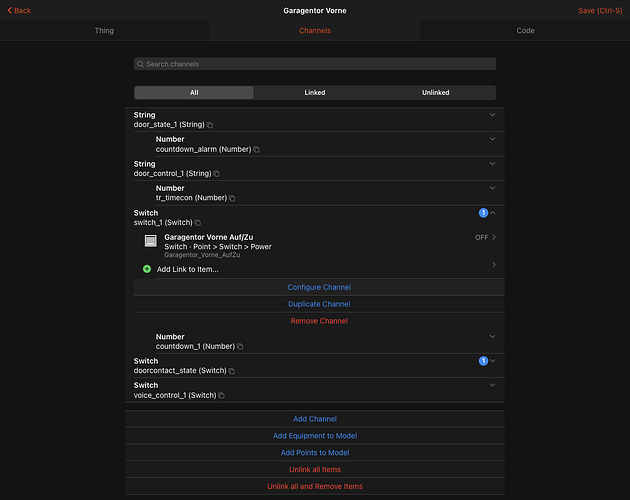Copy the switch_1 channel ID
The width and height of the screenshot is (630, 500).
coord(198,223)
